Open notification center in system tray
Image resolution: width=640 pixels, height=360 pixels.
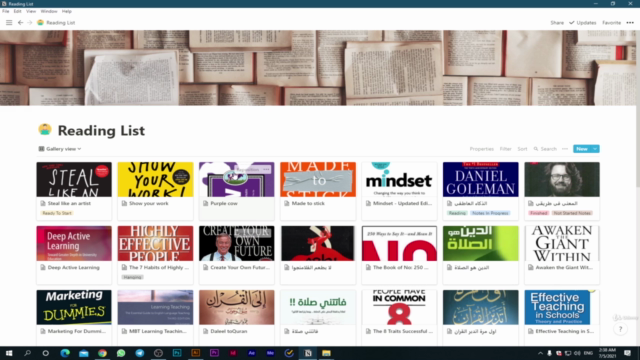[x=627, y=353]
